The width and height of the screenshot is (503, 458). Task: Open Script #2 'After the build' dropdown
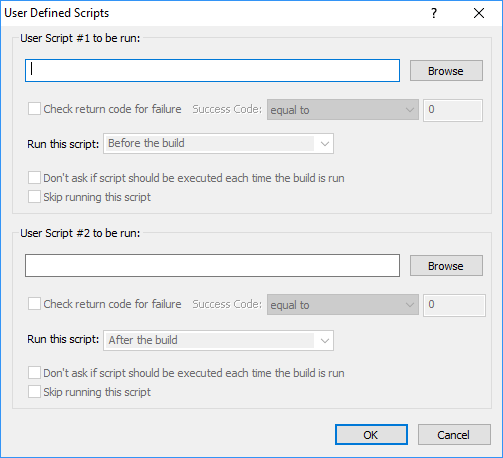tap(218, 340)
